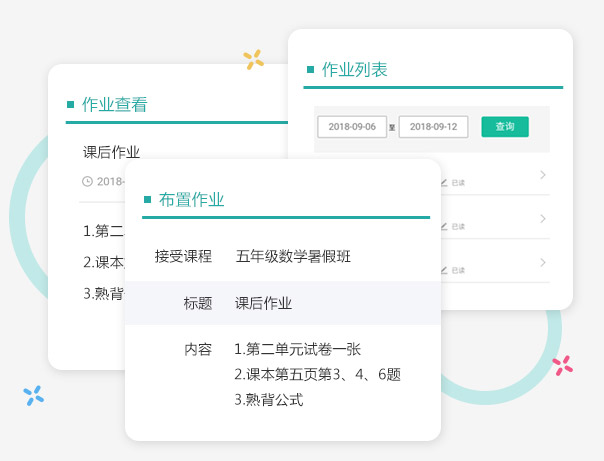Viewport: 604px width, 461px height.
Task: Click the green square beside 布置作业
Action: [x=147, y=200]
